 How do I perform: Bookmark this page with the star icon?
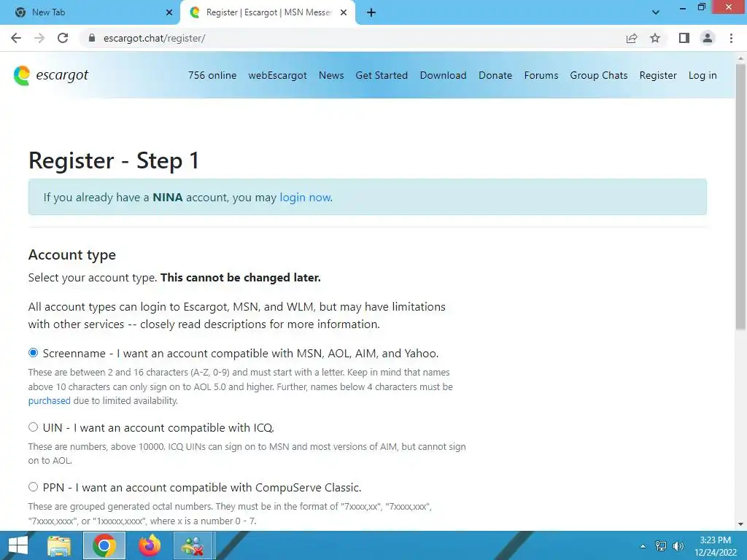click(x=655, y=38)
